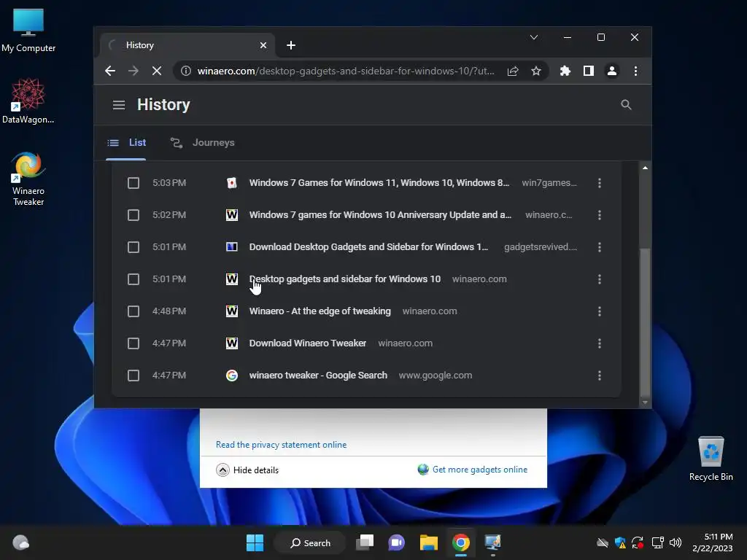Share this page icon in address bar
The height and width of the screenshot is (560, 747).
513,71
